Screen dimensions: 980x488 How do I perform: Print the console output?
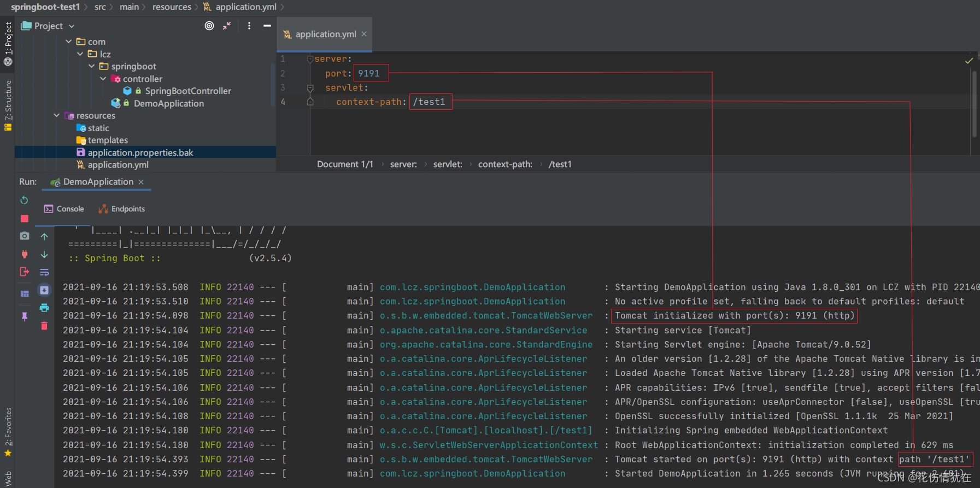[44, 308]
